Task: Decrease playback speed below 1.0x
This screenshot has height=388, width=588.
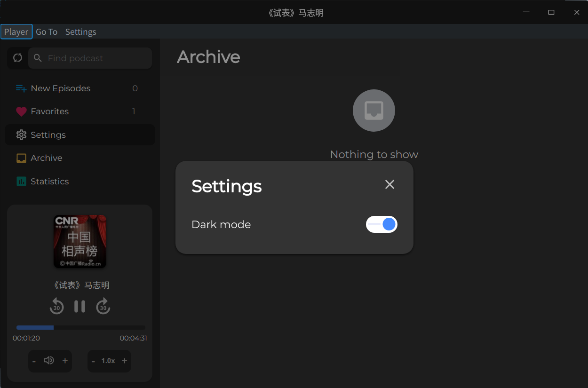Action: point(93,361)
